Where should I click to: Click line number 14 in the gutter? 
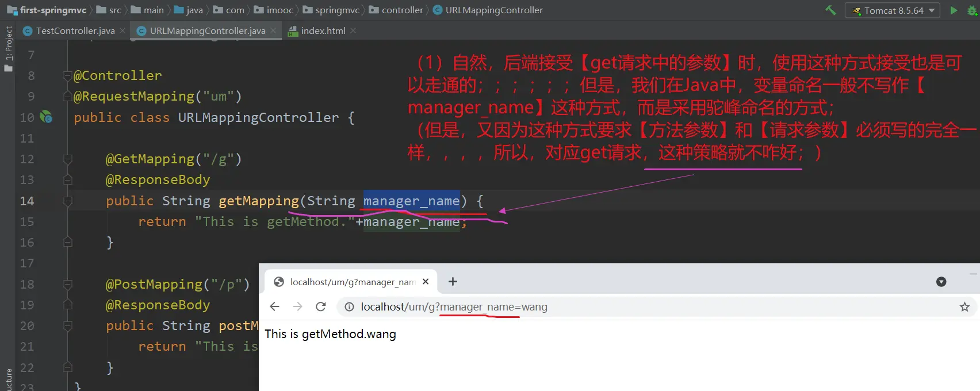click(26, 201)
